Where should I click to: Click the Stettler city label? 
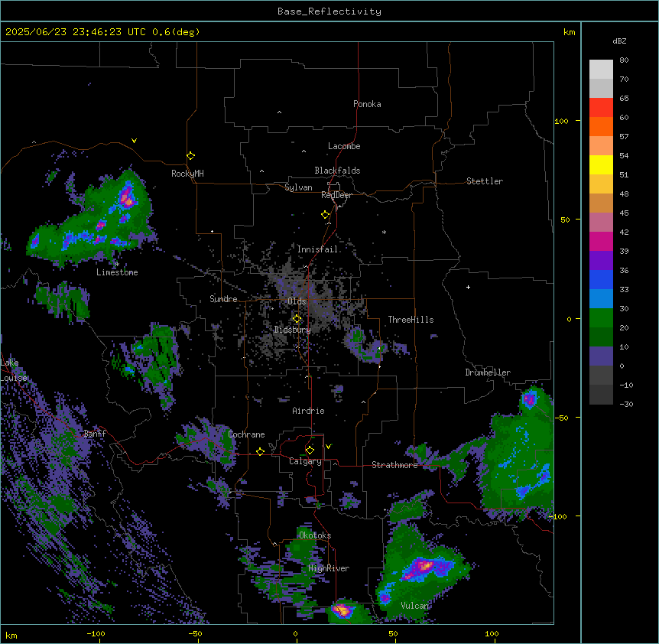485,181
